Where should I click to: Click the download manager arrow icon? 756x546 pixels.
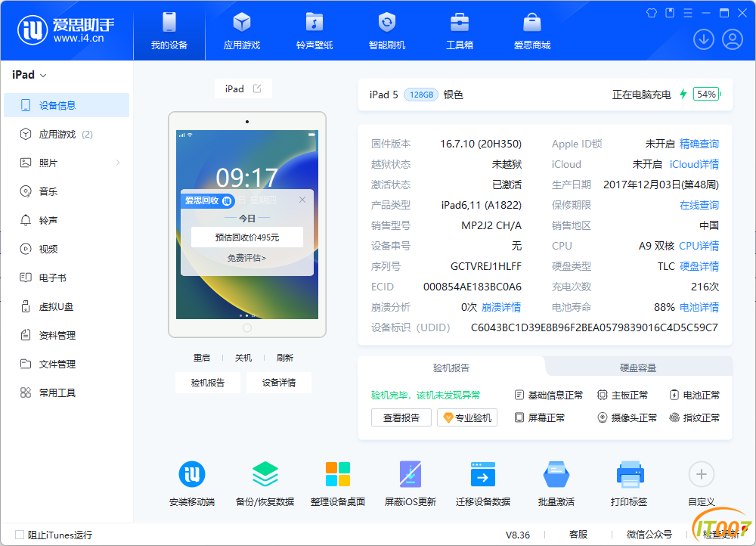click(703, 39)
